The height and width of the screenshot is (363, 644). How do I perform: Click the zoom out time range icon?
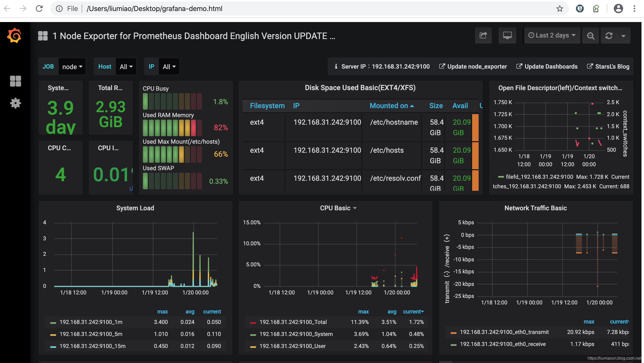pyautogui.click(x=591, y=36)
